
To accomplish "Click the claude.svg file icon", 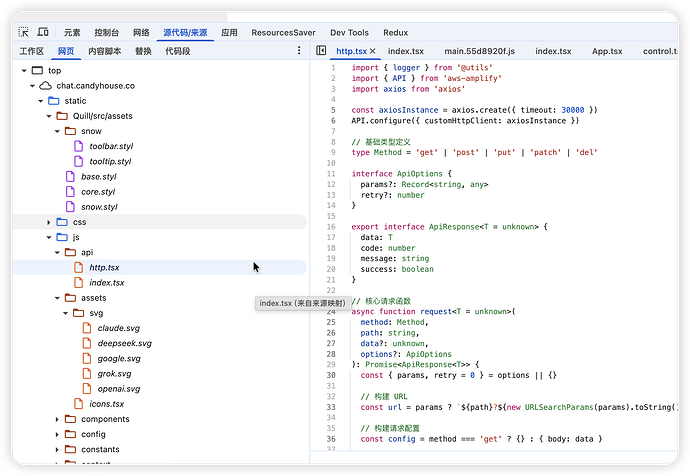I will [87, 328].
